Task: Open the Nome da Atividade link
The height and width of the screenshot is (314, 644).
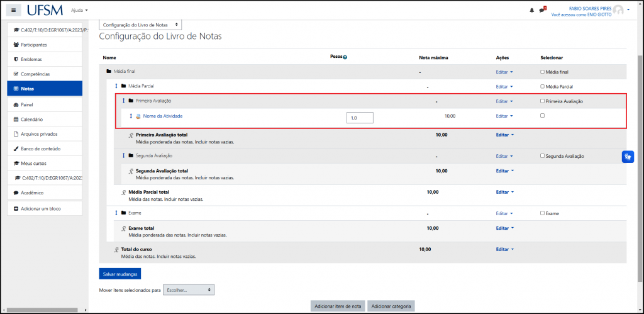Action: point(163,116)
